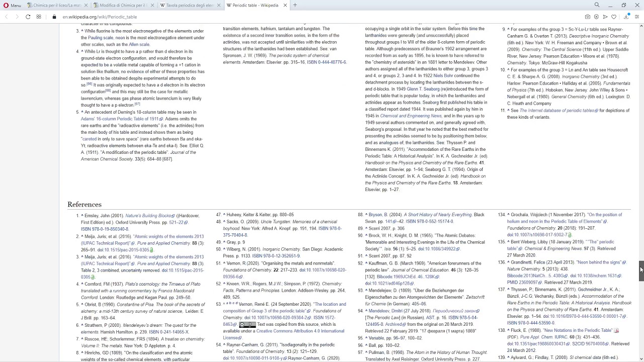Go back to previous page

(7, 17)
